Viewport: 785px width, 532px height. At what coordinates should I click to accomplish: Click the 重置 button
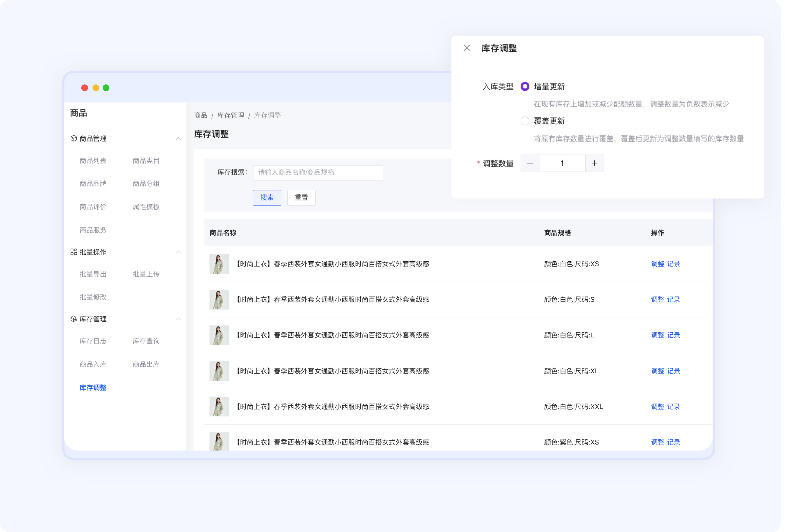pos(301,198)
